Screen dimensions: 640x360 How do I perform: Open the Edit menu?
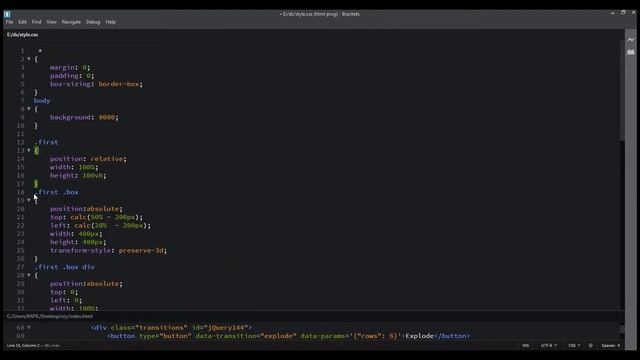[x=22, y=22]
